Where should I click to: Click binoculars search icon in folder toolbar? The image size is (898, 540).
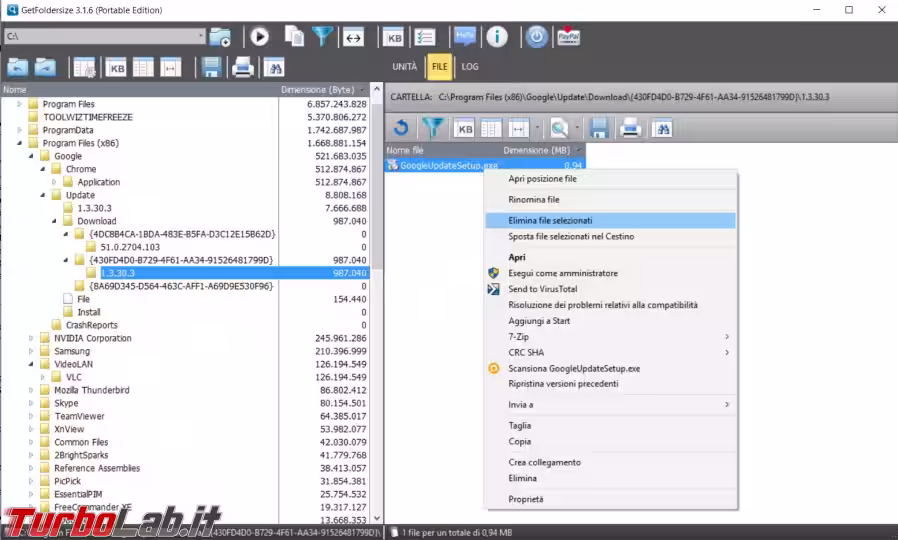click(273, 68)
